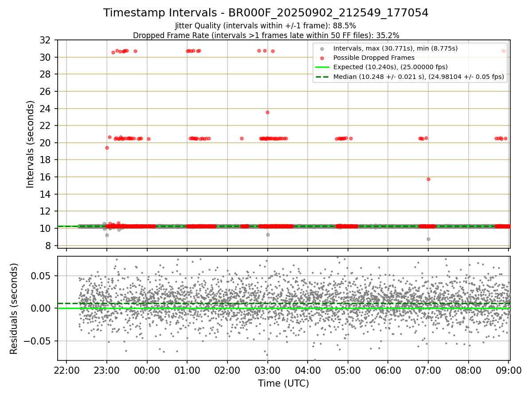Click the red outlier point near 15.7 seconds at 07:00

428,179
